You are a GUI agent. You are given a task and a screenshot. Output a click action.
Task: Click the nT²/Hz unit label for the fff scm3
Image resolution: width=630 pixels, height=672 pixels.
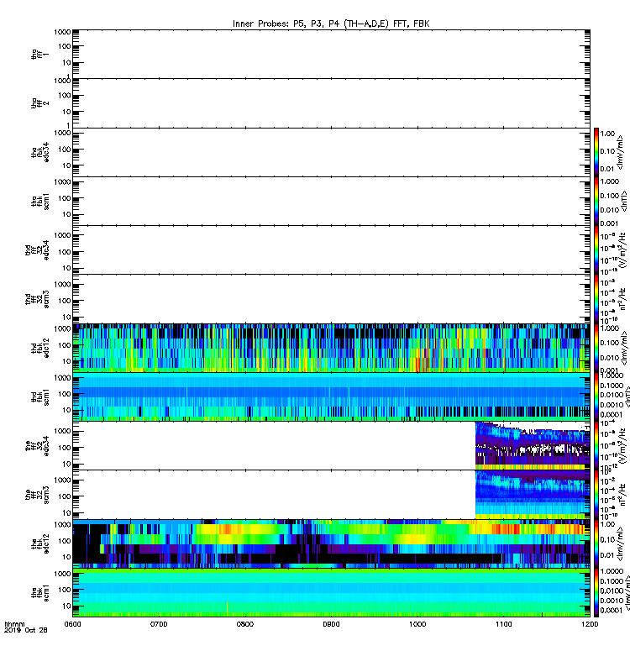click(622, 495)
